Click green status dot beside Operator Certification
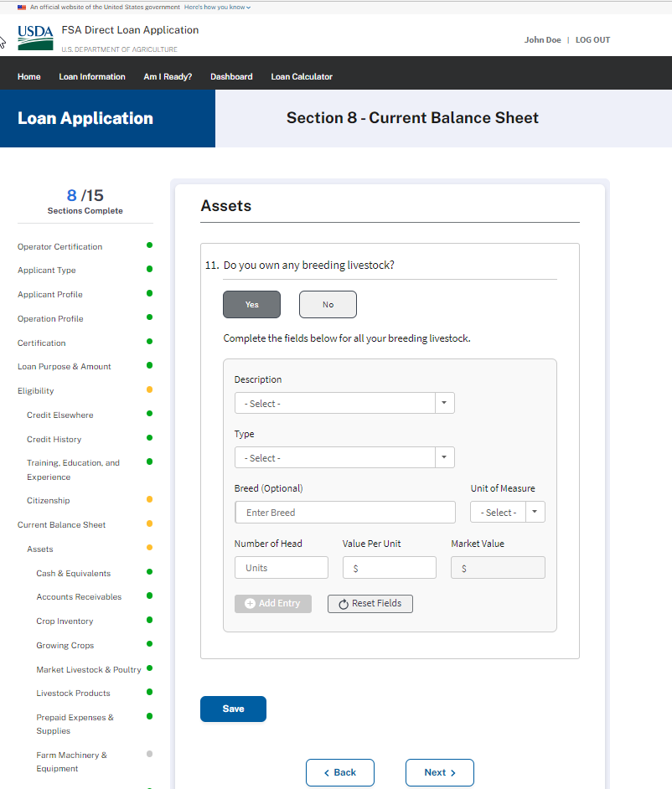This screenshot has width=672, height=789. (x=149, y=245)
